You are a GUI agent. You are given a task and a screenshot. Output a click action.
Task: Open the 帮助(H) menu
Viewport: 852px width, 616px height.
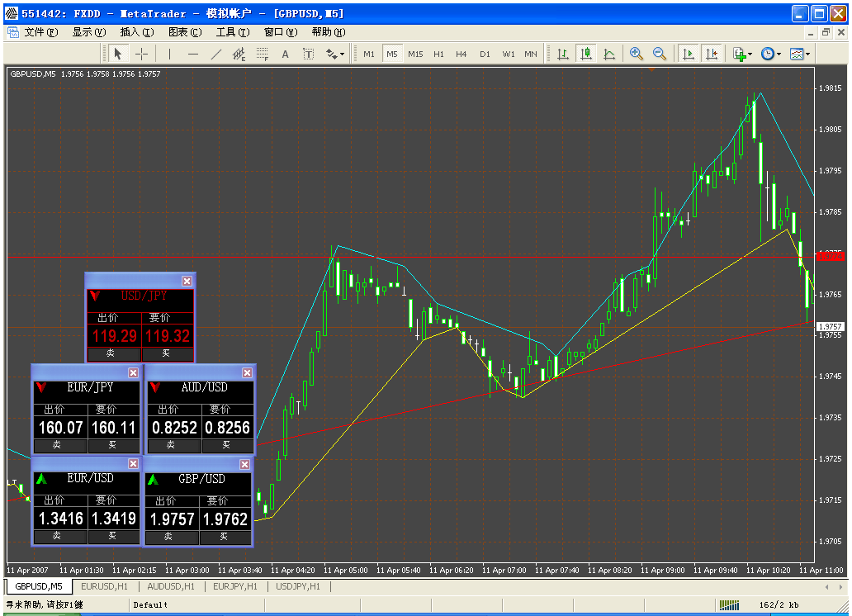tap(329, 32)
